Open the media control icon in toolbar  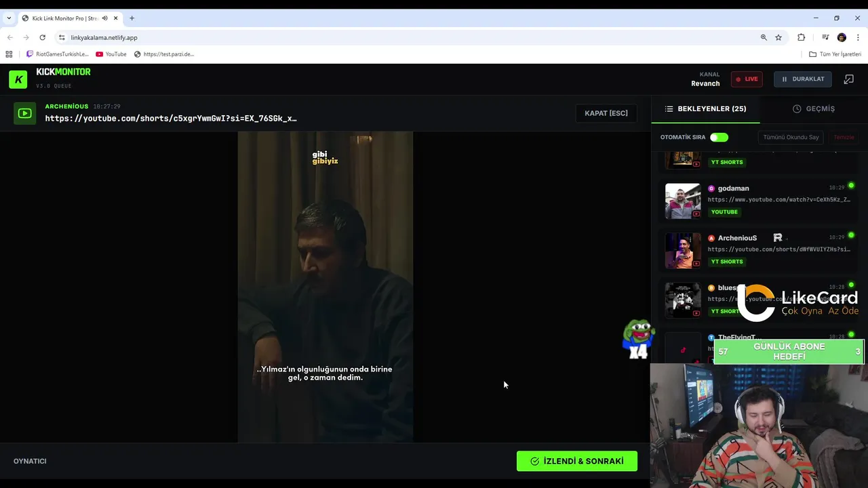825,37
